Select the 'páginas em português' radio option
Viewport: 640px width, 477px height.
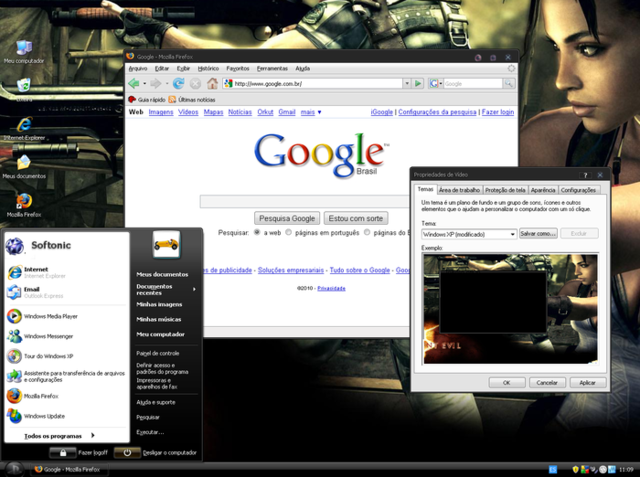click(x=289, y=232)
